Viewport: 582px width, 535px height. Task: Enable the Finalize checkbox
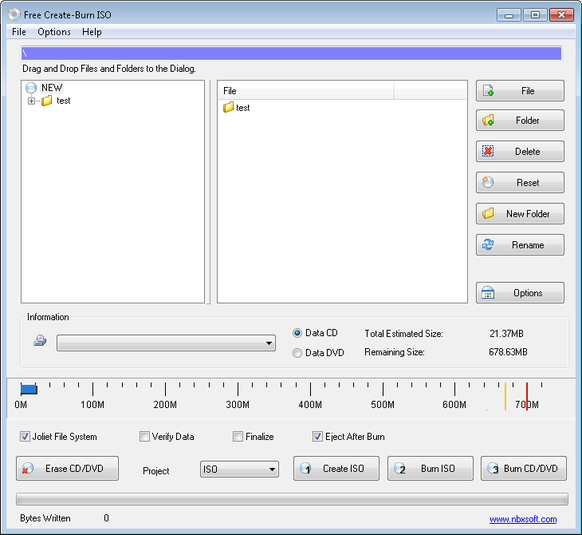(238, 437)
